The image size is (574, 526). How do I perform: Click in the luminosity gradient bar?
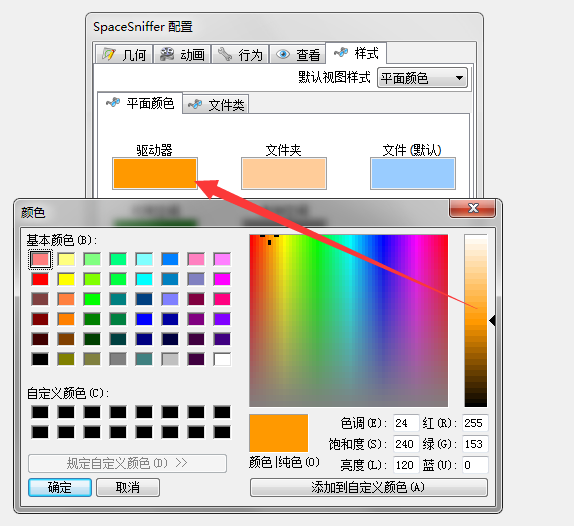[x=476, y=321]
